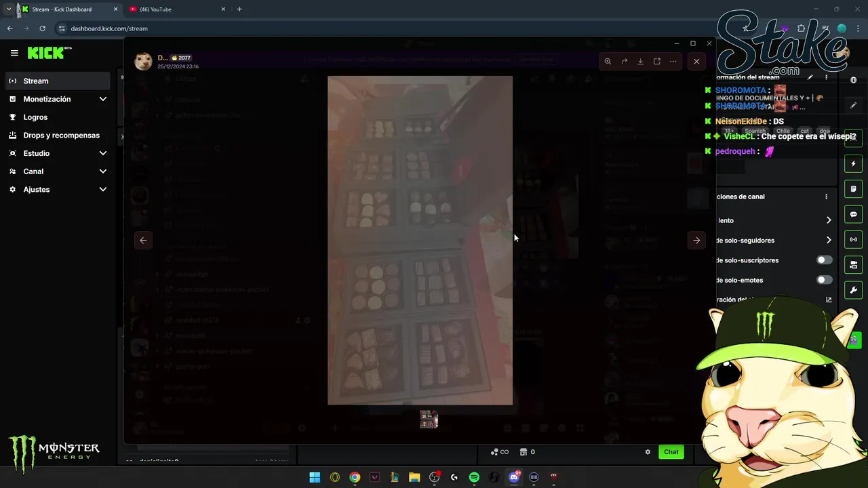Open chat settings gear next to Chat button

tap(648, 452)
